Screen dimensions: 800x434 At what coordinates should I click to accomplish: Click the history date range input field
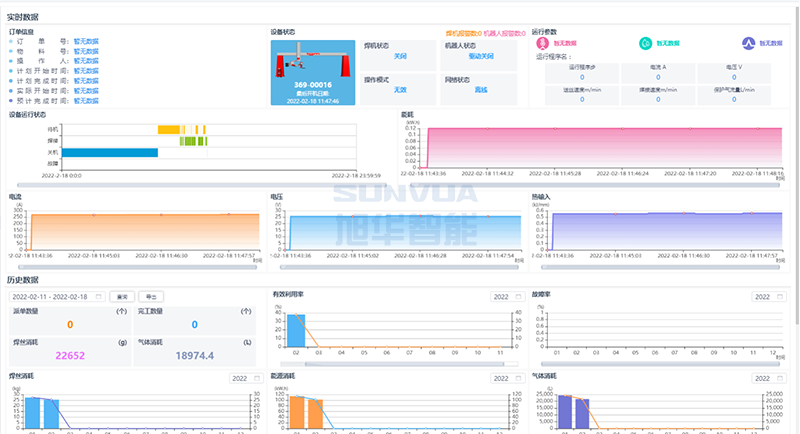click(57, 297)
